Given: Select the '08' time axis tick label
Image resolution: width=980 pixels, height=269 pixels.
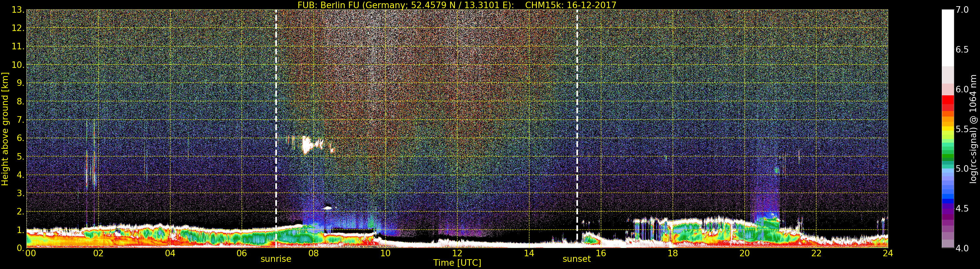Looking at the screenshot, I should (313, 253).
